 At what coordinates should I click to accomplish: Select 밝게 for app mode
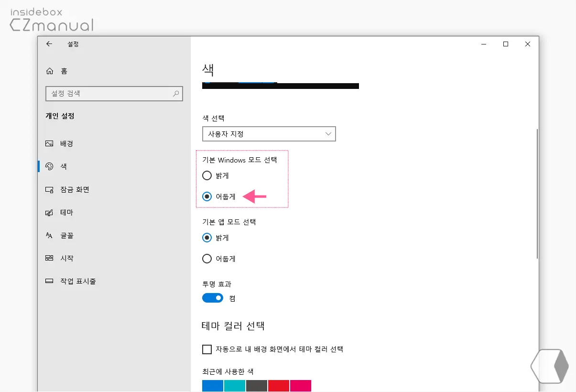tap(207, 238)
